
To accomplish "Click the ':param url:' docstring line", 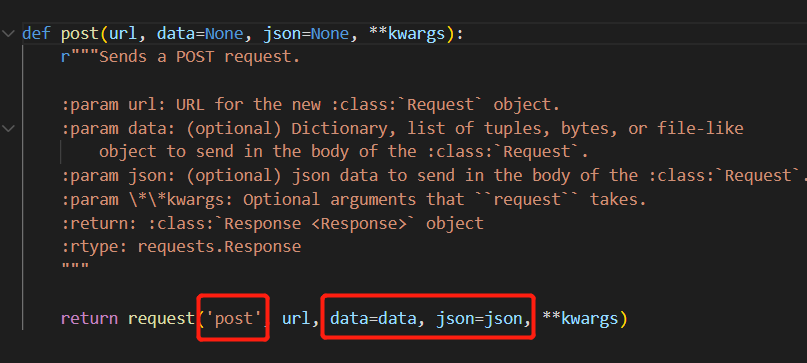I will pos(310,105).
